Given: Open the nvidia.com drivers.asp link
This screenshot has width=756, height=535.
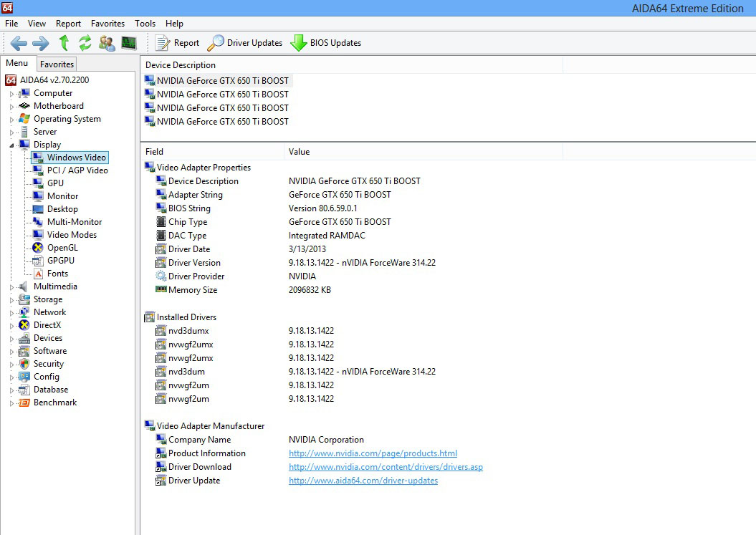Looking at the screenshot, I should 386,467.
